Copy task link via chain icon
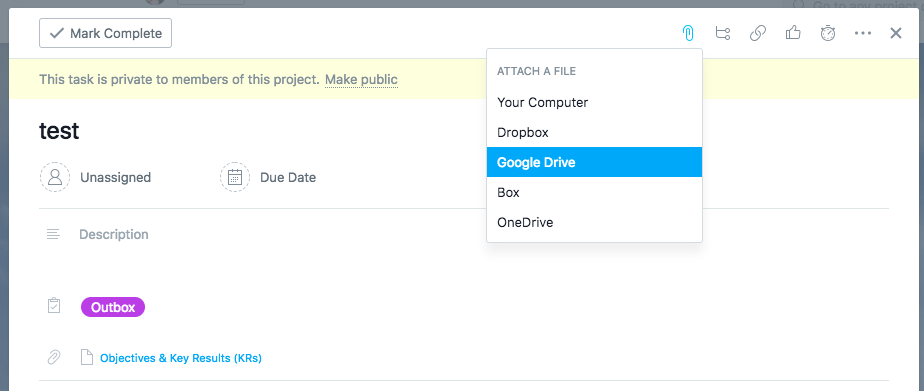 coord(758,33)
